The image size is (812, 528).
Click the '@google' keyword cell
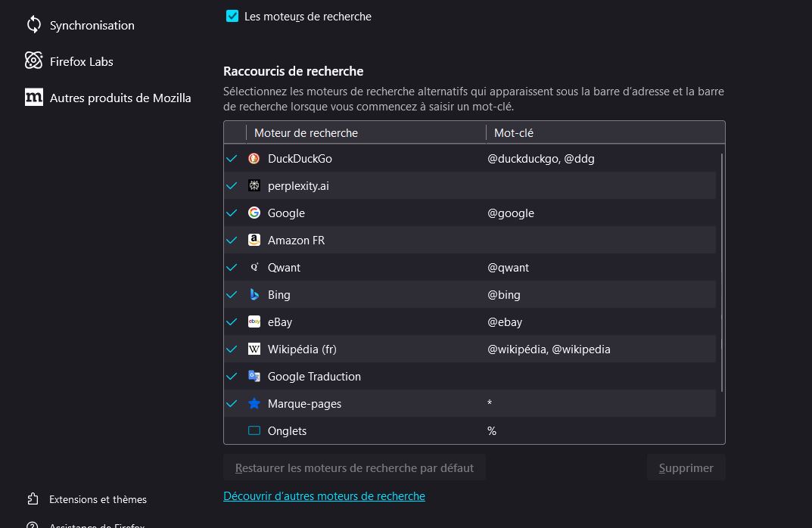[511, 213]
